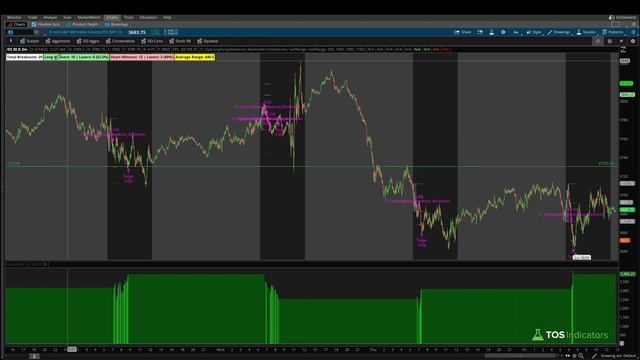Click the symbol entry field

pos(20,32)
